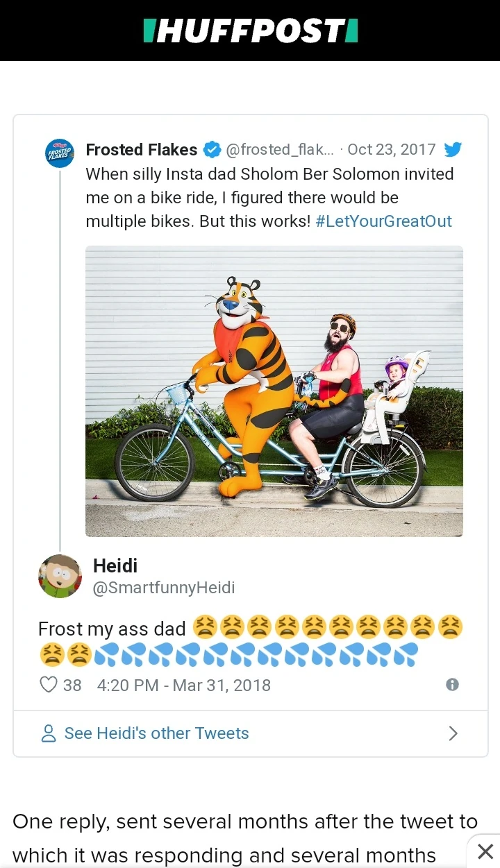Click the 38 likes count
500x868 pixels.
pos(72,686)
